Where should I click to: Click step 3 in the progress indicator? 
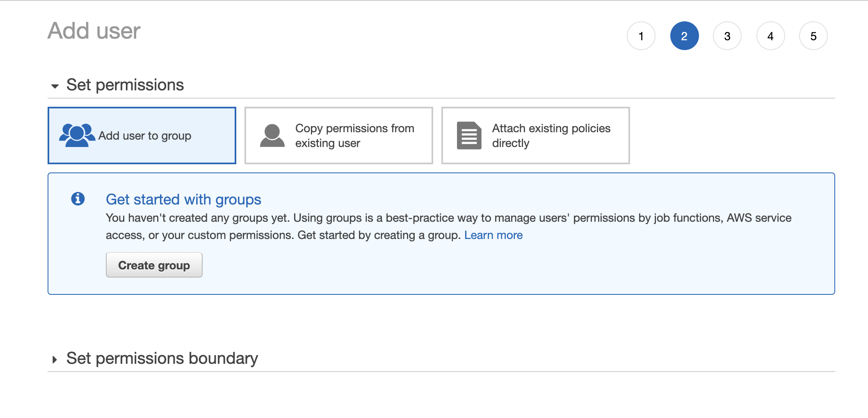[727, 36]
